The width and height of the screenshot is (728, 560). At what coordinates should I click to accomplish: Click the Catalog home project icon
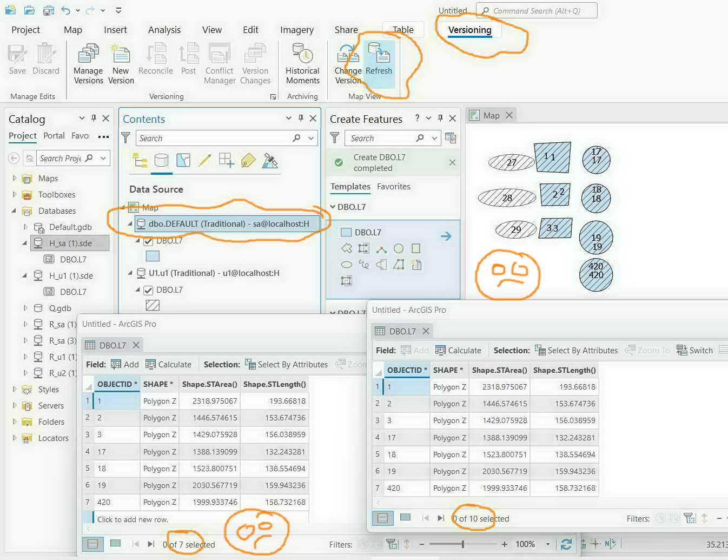(30, 158)
